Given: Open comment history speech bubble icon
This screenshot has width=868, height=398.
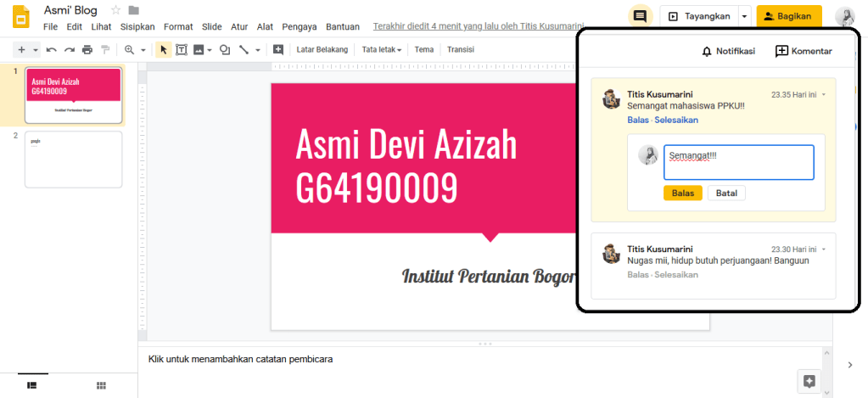Looking at the screenshot, I should tap(641, 16).
